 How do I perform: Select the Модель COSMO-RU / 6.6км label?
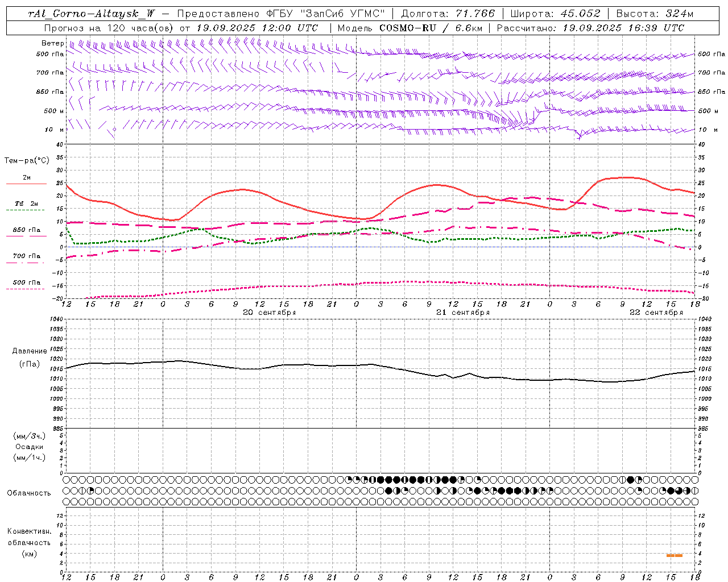pyautogui.click(x=409, y=28)
